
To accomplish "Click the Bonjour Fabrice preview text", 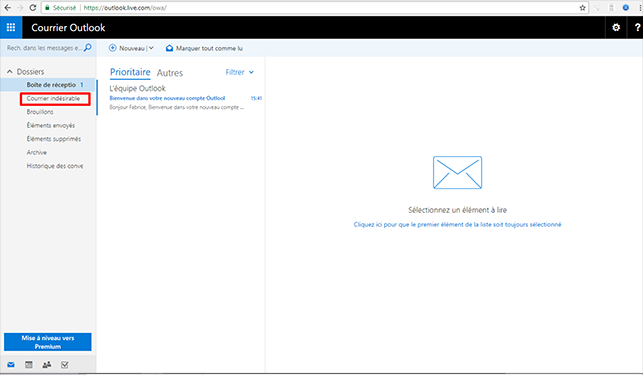I will coord(177,107).
